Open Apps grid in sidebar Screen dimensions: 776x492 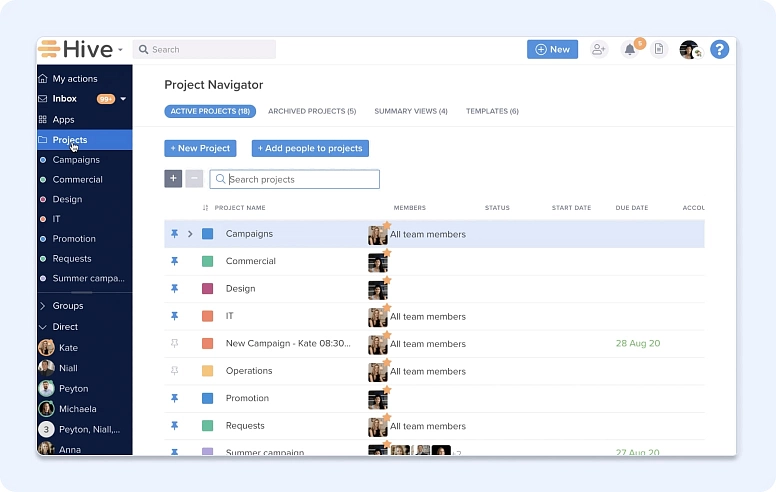tap(63, 120)
